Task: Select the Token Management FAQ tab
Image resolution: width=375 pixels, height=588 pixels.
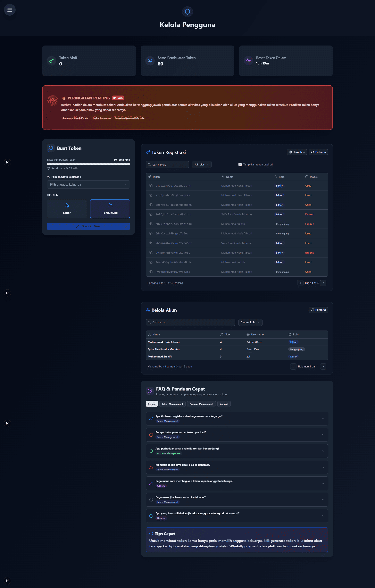Action: click(x=172, y=404)
